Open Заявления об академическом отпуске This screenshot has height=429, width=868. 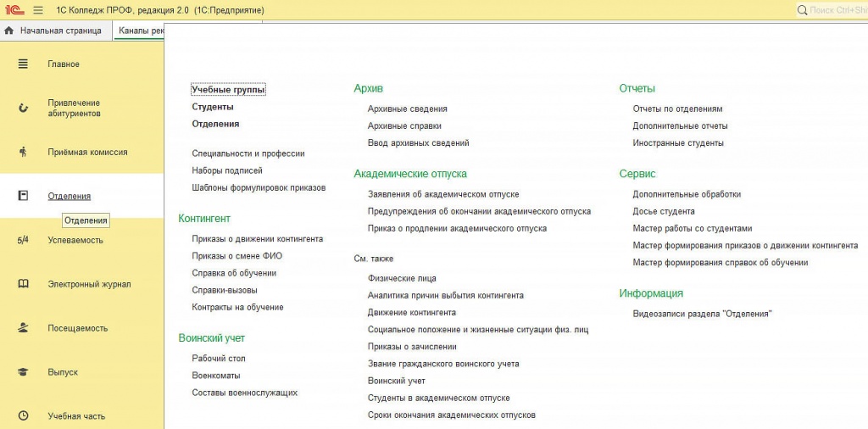[x=442, y=194]
